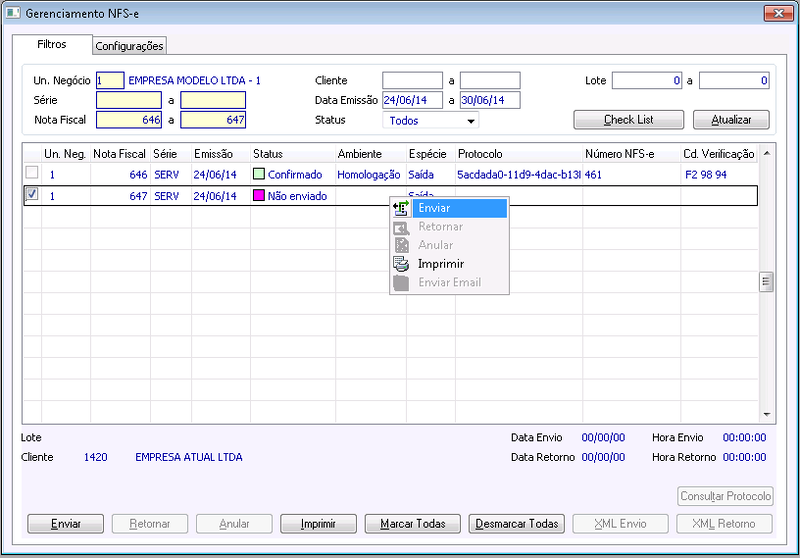
Task: Open the Status dropdown showing Todos
Action: (431, 120)
